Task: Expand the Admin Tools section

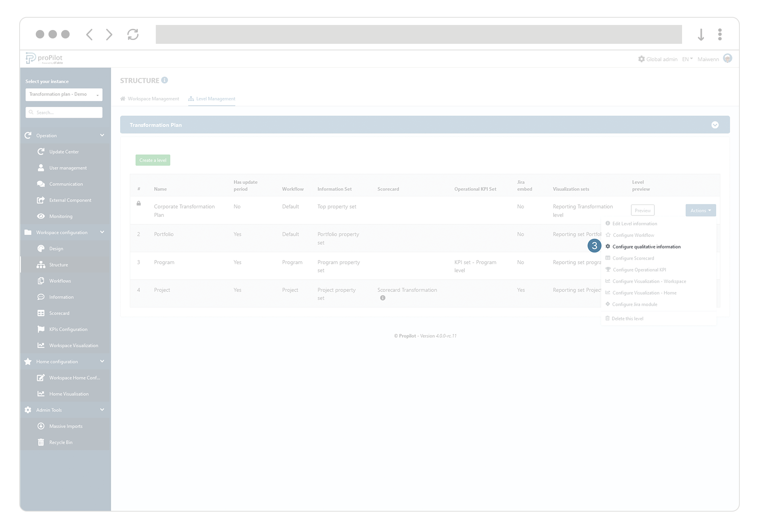Action: click(x=102, y=410)
